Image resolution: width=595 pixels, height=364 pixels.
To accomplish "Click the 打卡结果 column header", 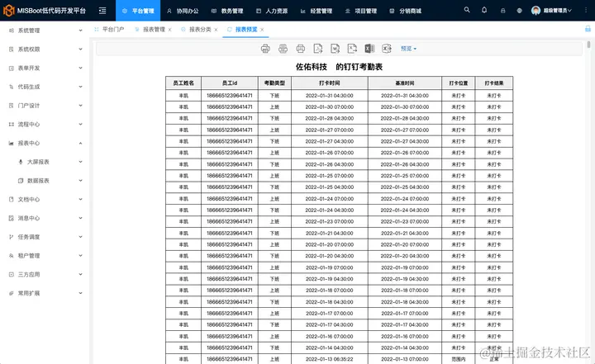I will [x=494, y=83].
